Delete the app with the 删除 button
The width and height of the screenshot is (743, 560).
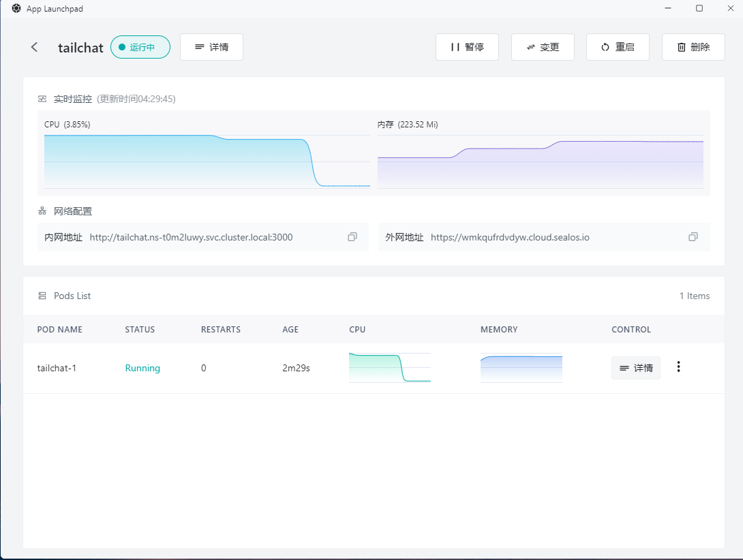(x=693, y=47)
